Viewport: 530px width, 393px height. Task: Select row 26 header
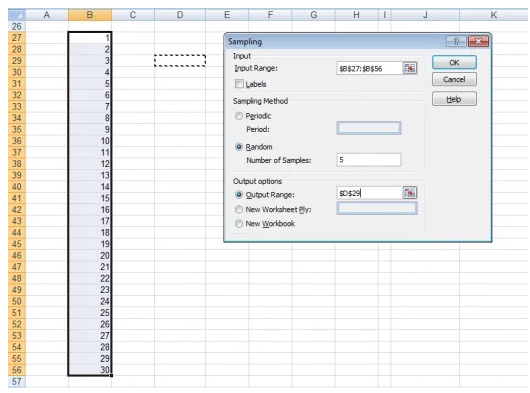coord(17,26)
